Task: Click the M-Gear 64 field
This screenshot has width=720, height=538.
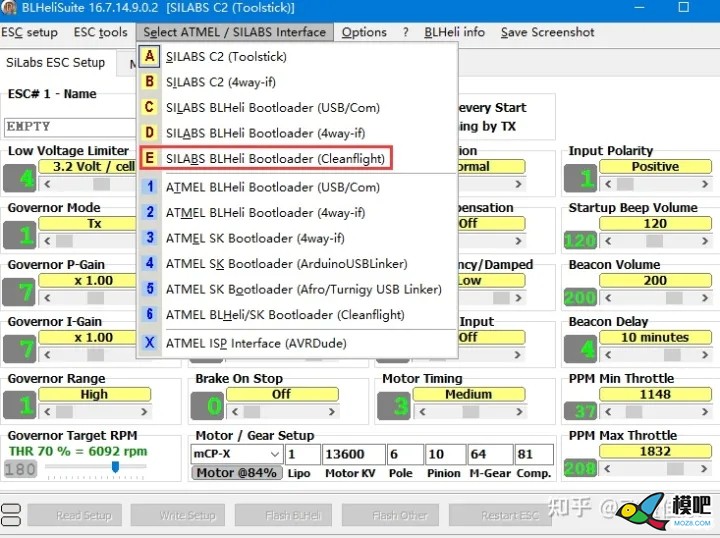Action: coord(490,454)
